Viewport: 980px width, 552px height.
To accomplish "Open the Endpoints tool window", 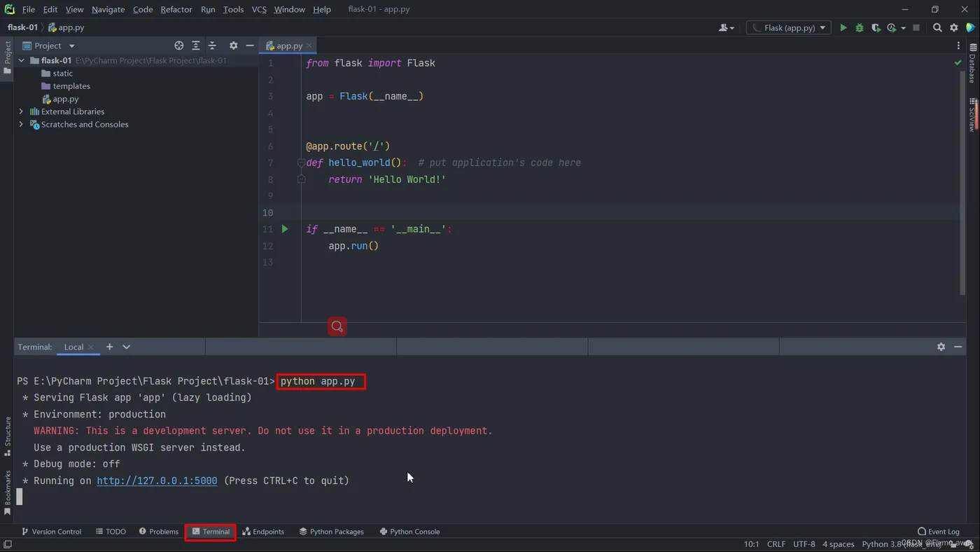I will click(263, 532).
